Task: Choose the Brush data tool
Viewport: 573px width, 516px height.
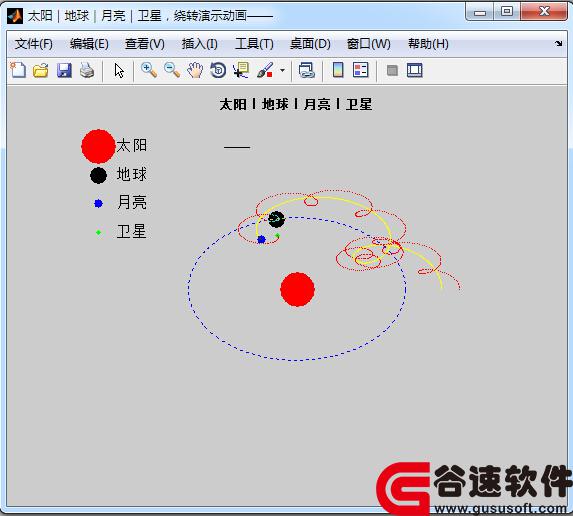Action: tap(265, 70)
